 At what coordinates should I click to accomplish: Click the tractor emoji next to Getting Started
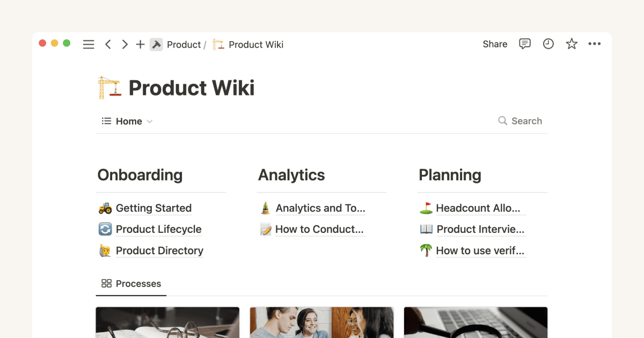[106, 208]
